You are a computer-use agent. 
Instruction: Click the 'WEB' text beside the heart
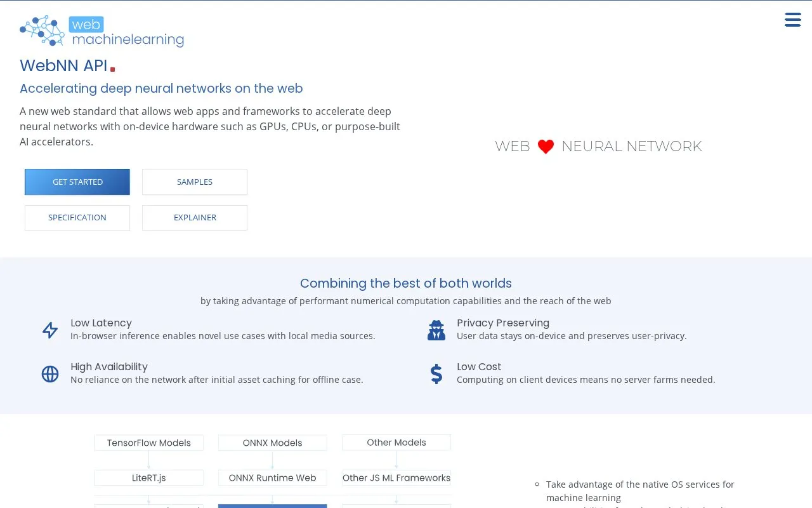[x=513, y=147]
